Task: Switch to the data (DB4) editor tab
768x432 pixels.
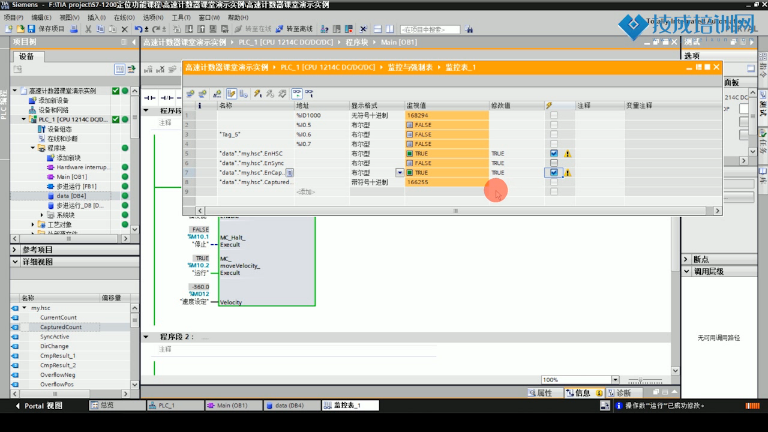Action: coord(290,406)
